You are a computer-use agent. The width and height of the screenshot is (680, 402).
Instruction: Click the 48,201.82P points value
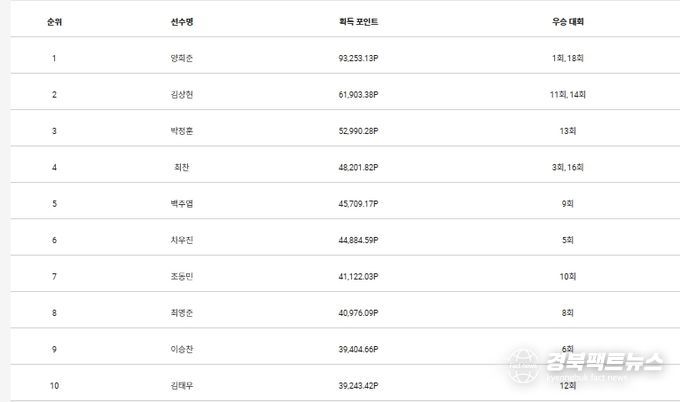[x=359, y=167]
